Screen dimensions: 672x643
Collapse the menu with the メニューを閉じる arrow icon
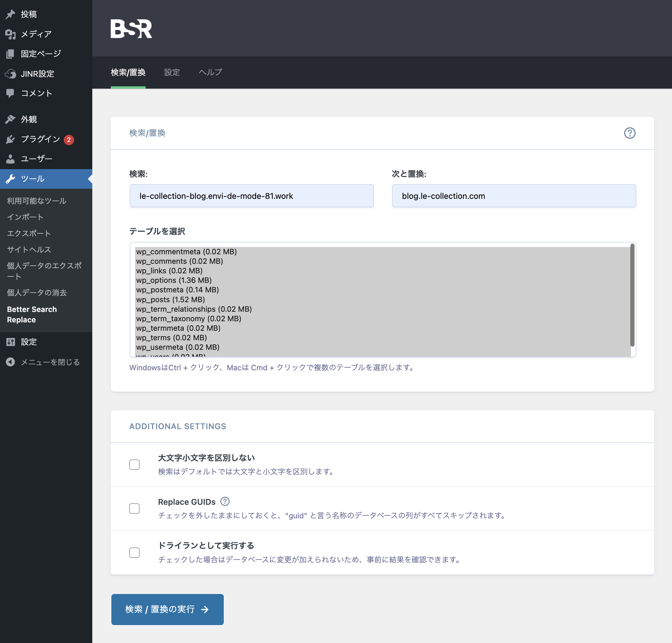click(x=10, y=362)
